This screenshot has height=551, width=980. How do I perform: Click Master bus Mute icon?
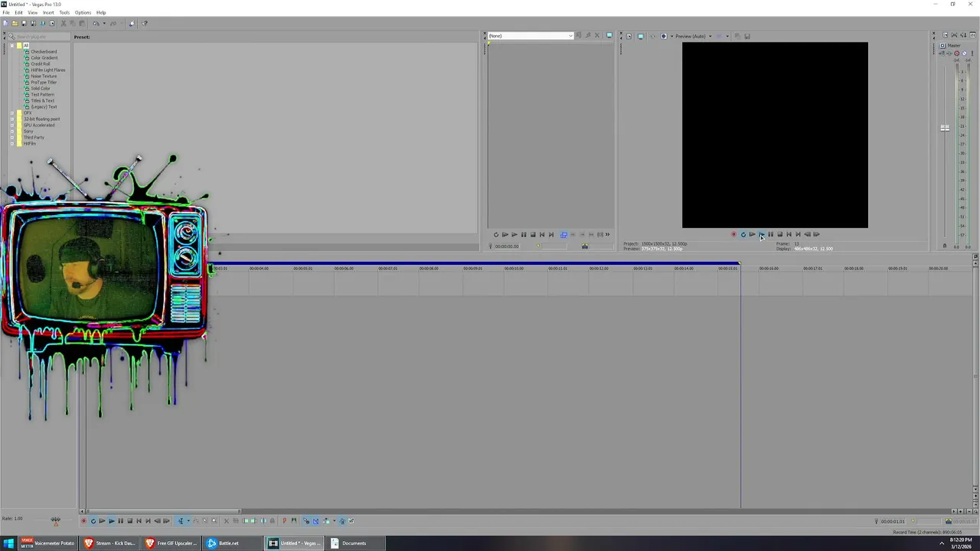point(964,54)
